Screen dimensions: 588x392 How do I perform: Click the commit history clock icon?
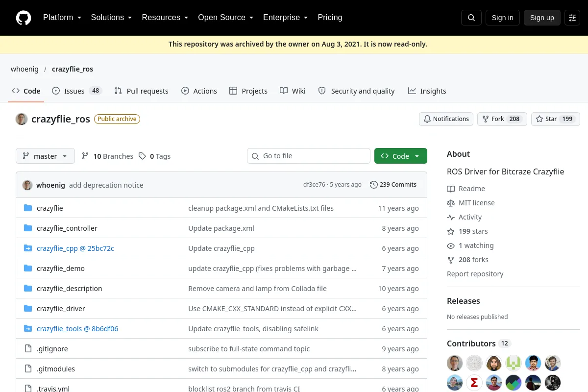pyautogui.click(x=374, y=185)
